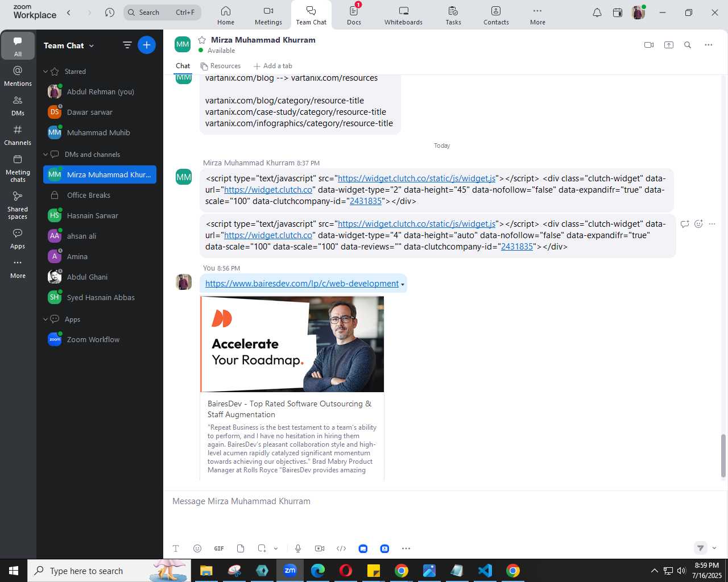Click the Search box

[162, 13]
